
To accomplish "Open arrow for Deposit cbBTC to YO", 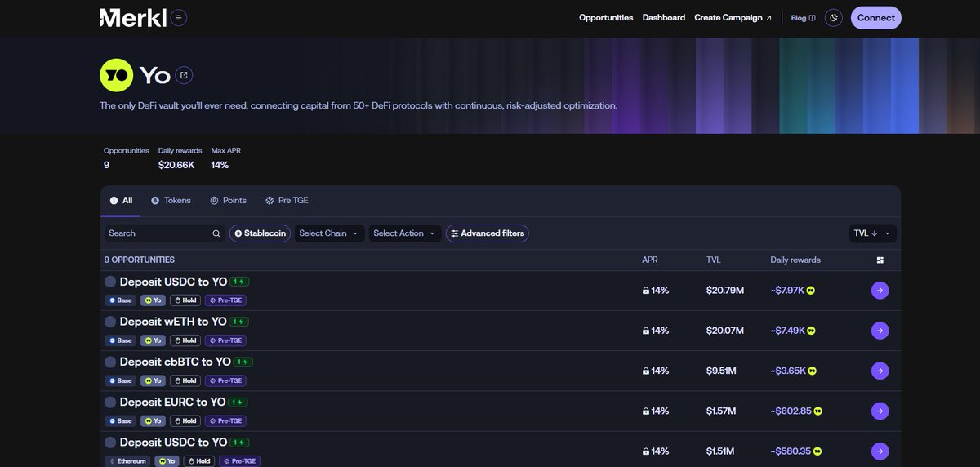I will (880, 370).
